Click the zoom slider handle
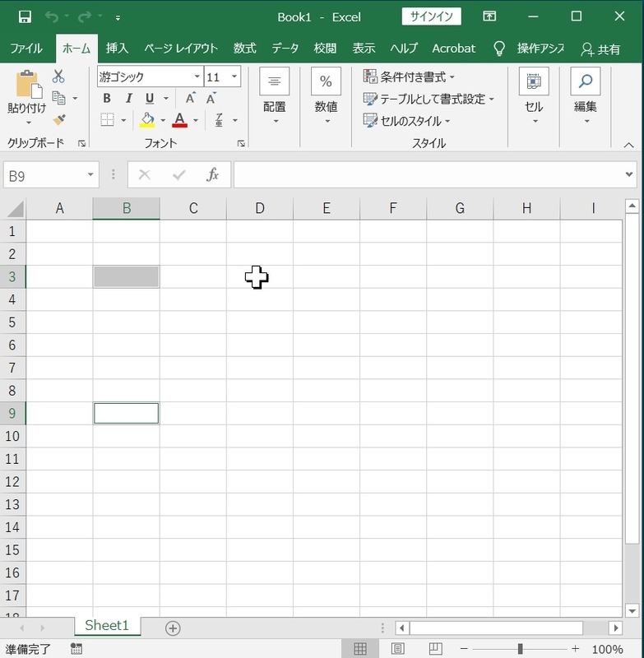This screenshot has height=658, width=644. tap(521, 649)
